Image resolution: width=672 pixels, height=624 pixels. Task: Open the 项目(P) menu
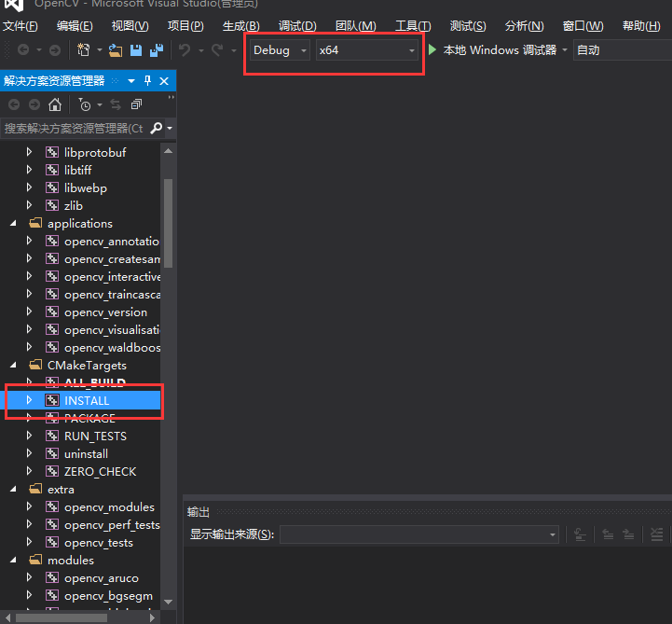pyautogui.click(x=185, y=26)
